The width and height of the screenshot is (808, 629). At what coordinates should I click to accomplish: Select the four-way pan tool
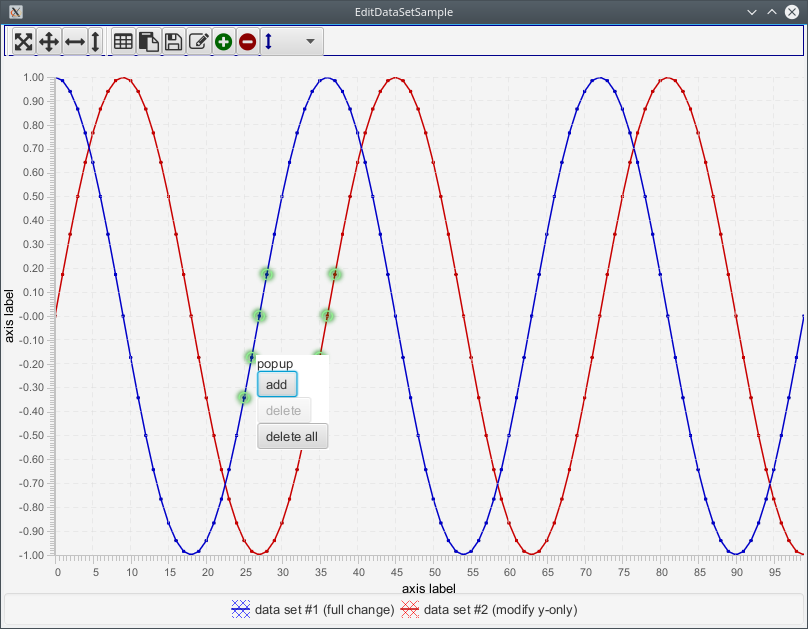(x=49, y=42)
